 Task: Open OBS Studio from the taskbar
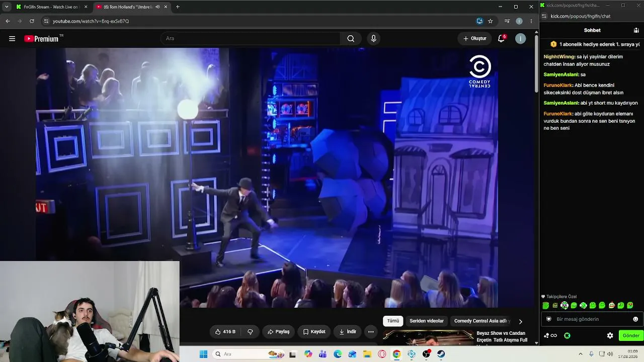pyautogui.click(x=426, y=354)
